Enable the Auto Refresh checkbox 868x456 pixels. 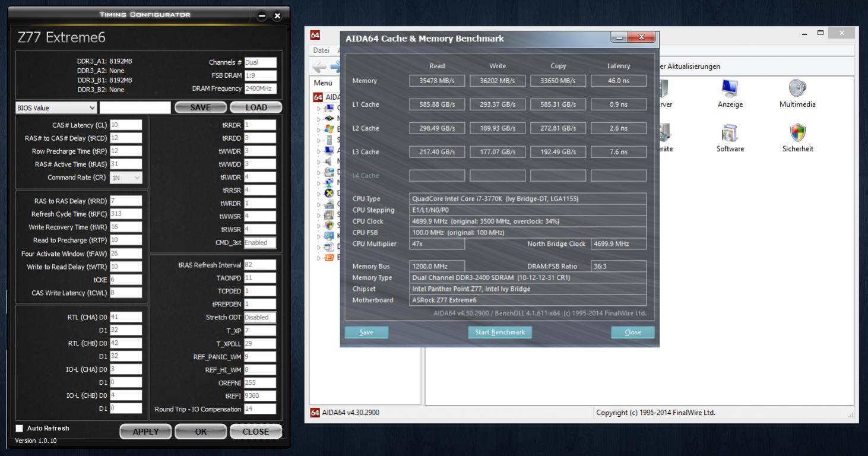pyautogui.click(x=20, y=428)
